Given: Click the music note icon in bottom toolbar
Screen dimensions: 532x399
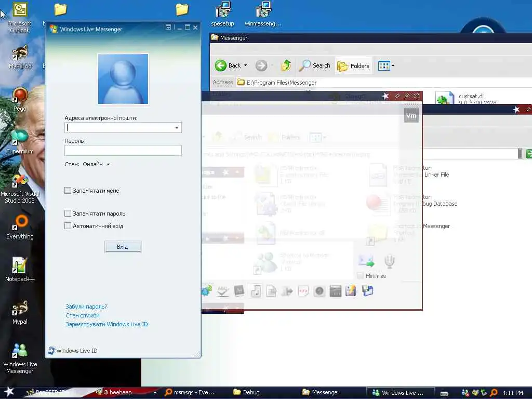Looking at the screenshot, I should tap(256, 291).
